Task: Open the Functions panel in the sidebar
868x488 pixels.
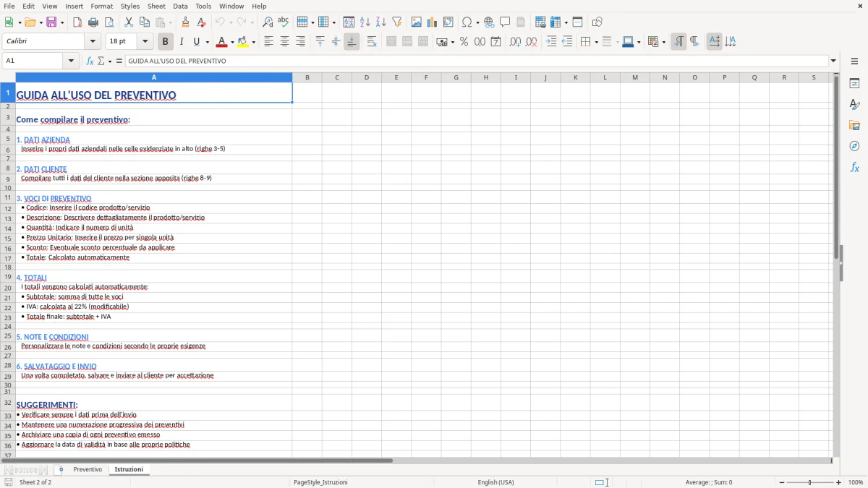Action: (x=855, y=167)
